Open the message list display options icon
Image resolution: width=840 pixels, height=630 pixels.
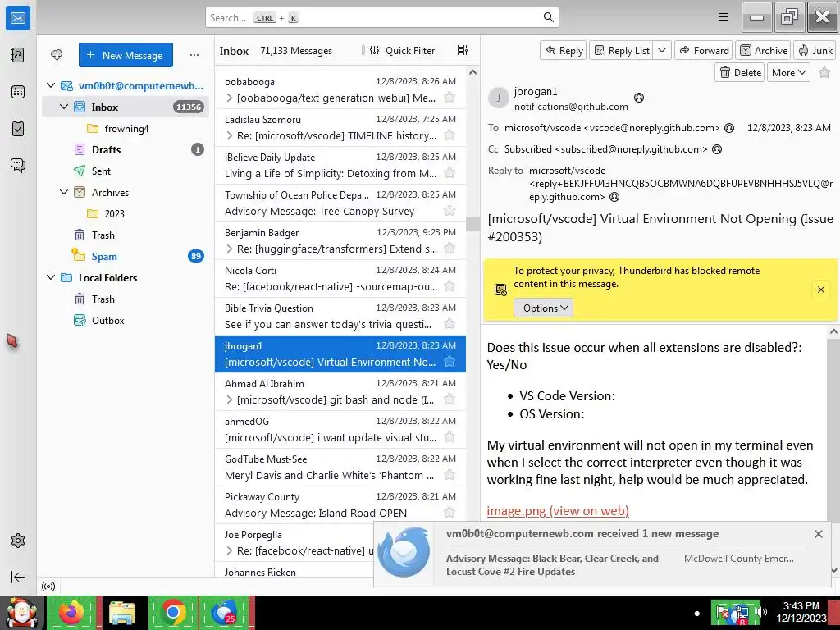coord(463,50)
